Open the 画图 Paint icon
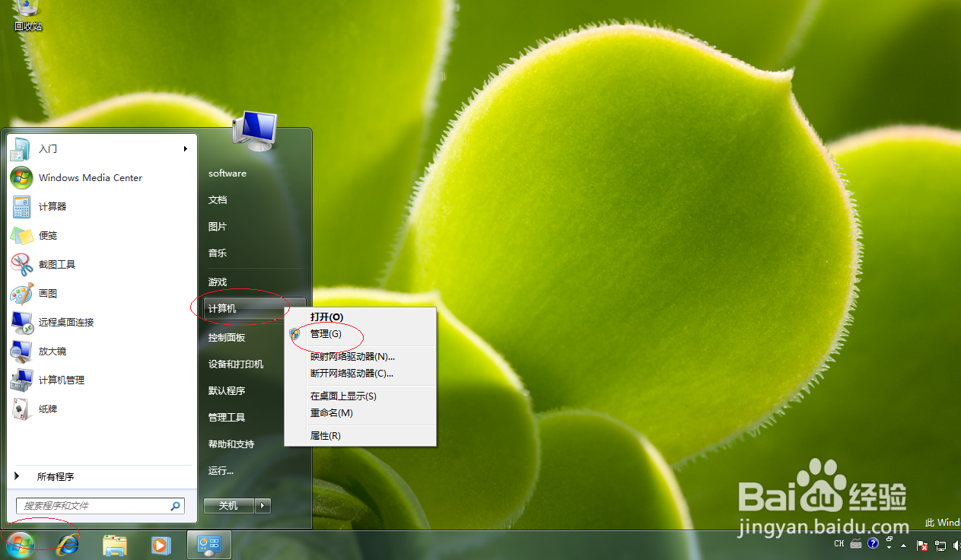 pos(21,293)
